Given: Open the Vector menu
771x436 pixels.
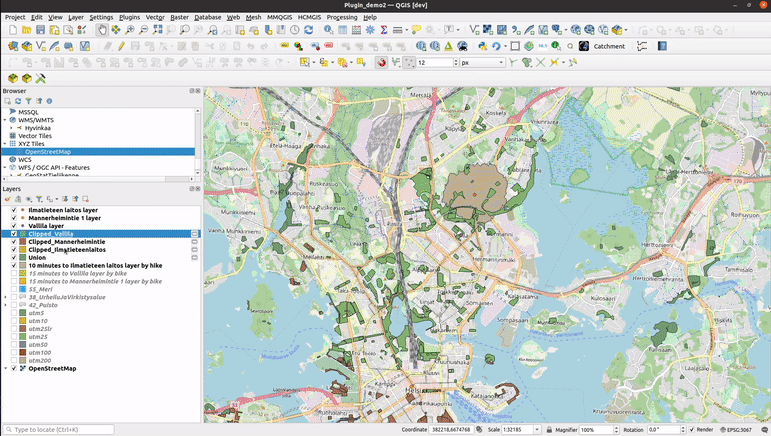Looking at the screenshot, I should coord(155,17).
